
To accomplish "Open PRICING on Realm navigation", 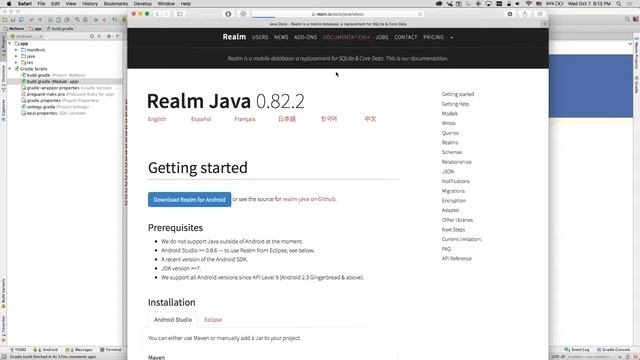I will [x=433, y=37].
